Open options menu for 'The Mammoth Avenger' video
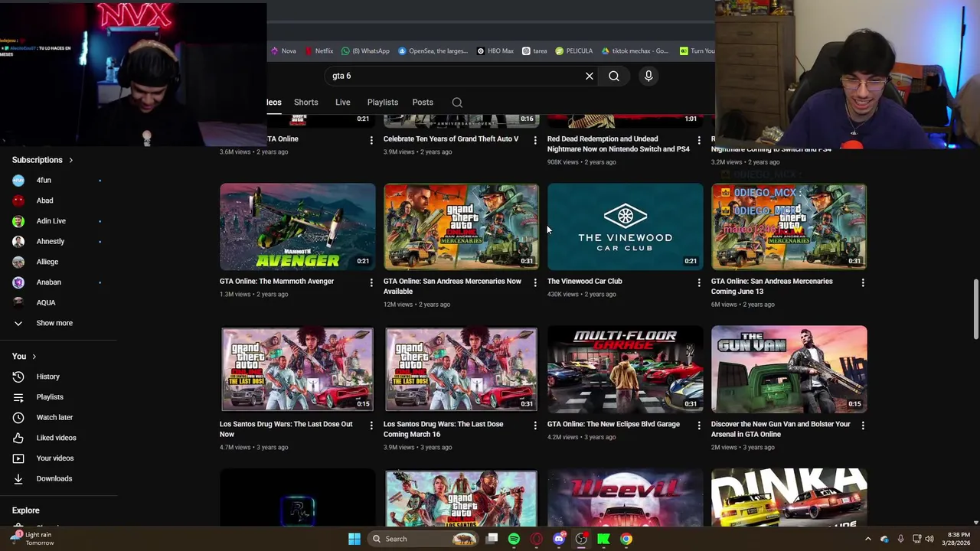The height and width of the screenshot is (551, 980). (371, 282)
